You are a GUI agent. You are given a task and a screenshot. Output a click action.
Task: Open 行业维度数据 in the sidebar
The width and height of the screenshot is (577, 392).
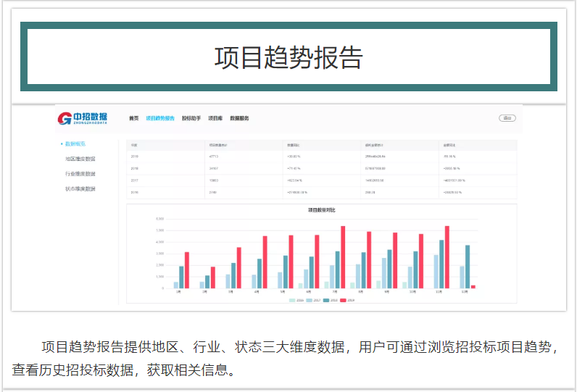pos(80,174)
